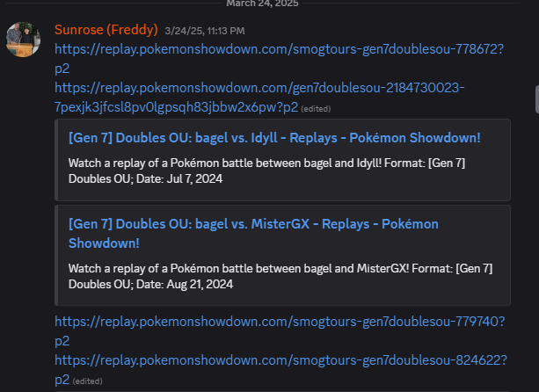Click the (edited) label after the 824622 link
The image size is (539, 392).
[x=88, y=381]
